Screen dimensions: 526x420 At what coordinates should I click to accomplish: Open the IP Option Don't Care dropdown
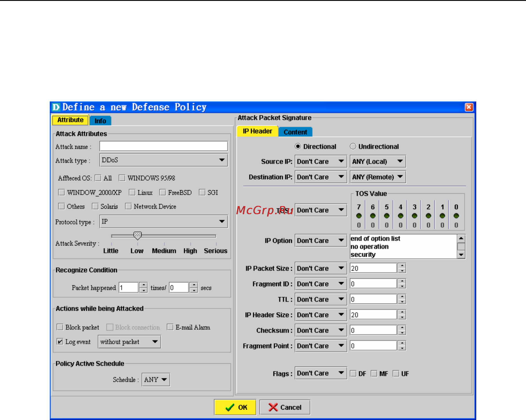pyautogui.click(x=321, y=240)
